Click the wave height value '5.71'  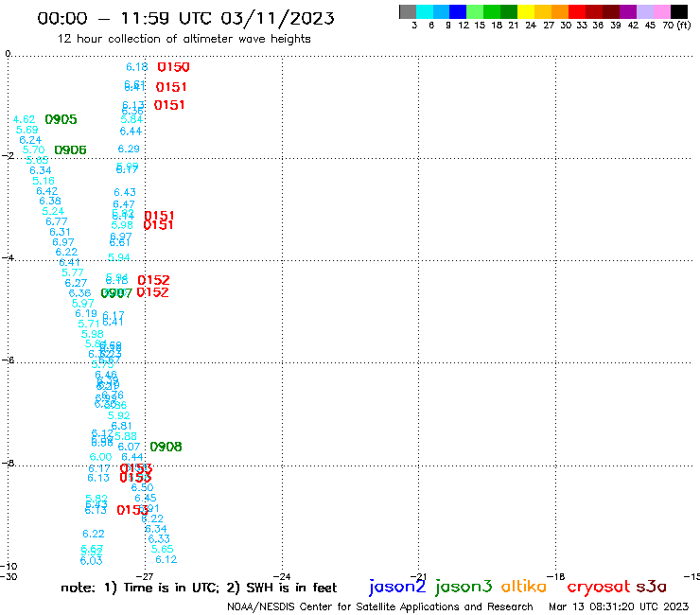pos(88,324)
